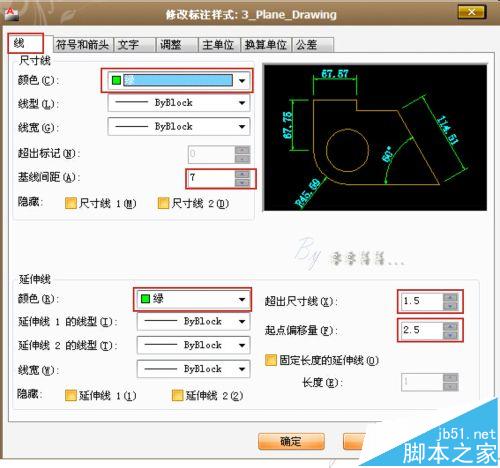500x468 pixels.
Task: Open the 文字 tab
Action: coord(134,45)
